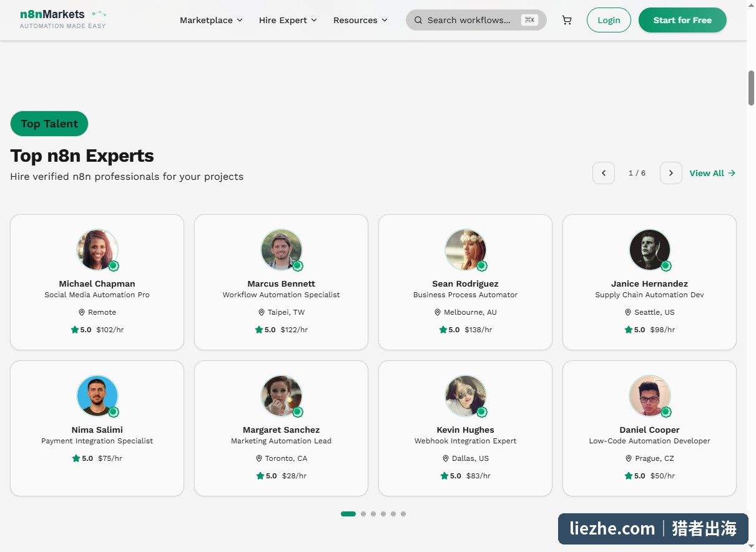
Task: Open Daniel Cooper's profile photo
Action: pyautogui.click(x=650, y=396)
